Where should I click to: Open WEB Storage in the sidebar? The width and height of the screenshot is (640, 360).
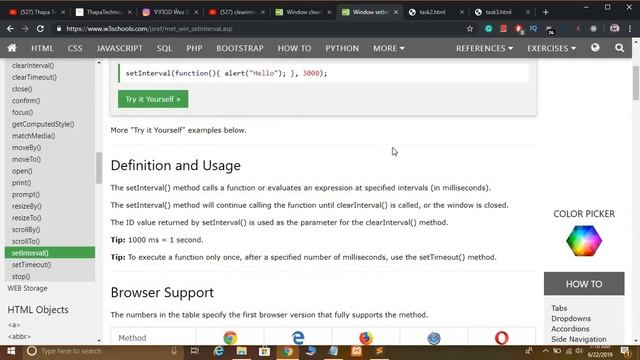pos(27,288)
